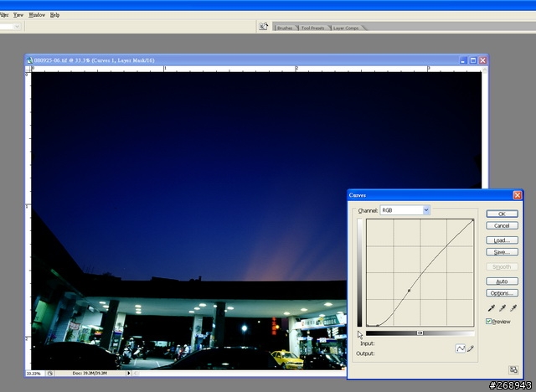This screenshot has height=392, width=536.
Task: Click the Doc: 39.3M/39.3M status text
Action: (x=90, y=374)
